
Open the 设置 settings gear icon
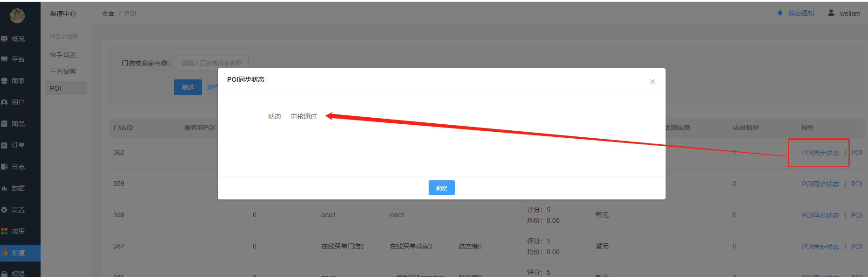click(x=4, y=210)
